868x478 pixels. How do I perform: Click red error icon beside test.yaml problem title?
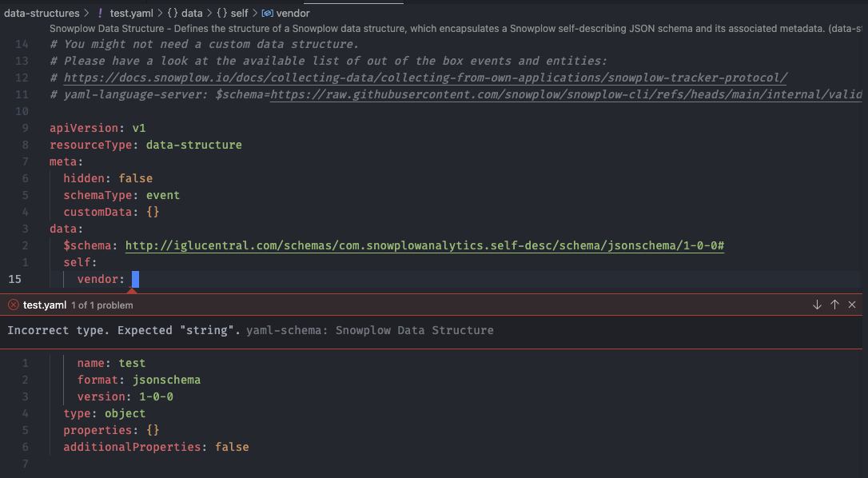click(14, 305)
